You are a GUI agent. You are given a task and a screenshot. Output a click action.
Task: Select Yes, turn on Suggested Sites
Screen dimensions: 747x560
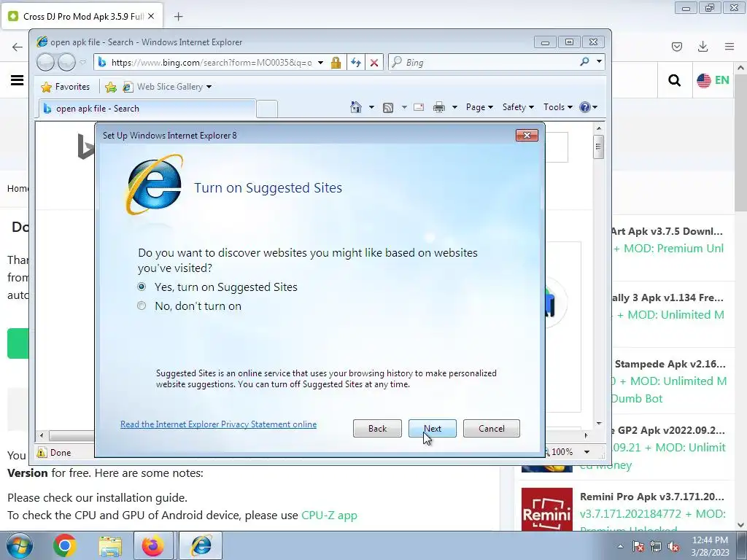tap(142, 287)
